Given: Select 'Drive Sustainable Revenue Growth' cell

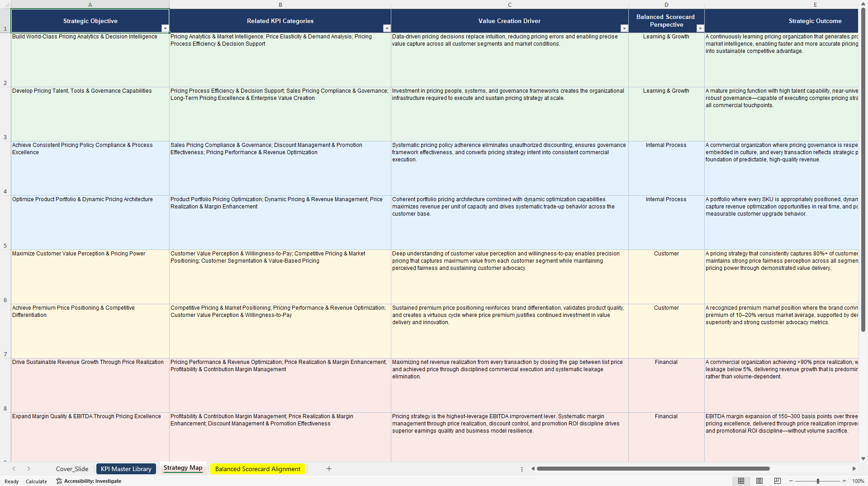Looking at the screenshot, I should (90, 385).
